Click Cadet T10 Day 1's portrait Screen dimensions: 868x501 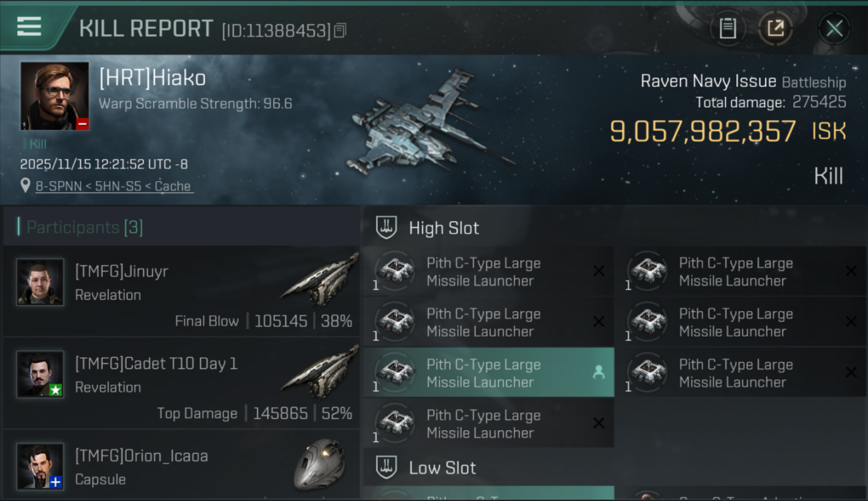pos(40,374)
